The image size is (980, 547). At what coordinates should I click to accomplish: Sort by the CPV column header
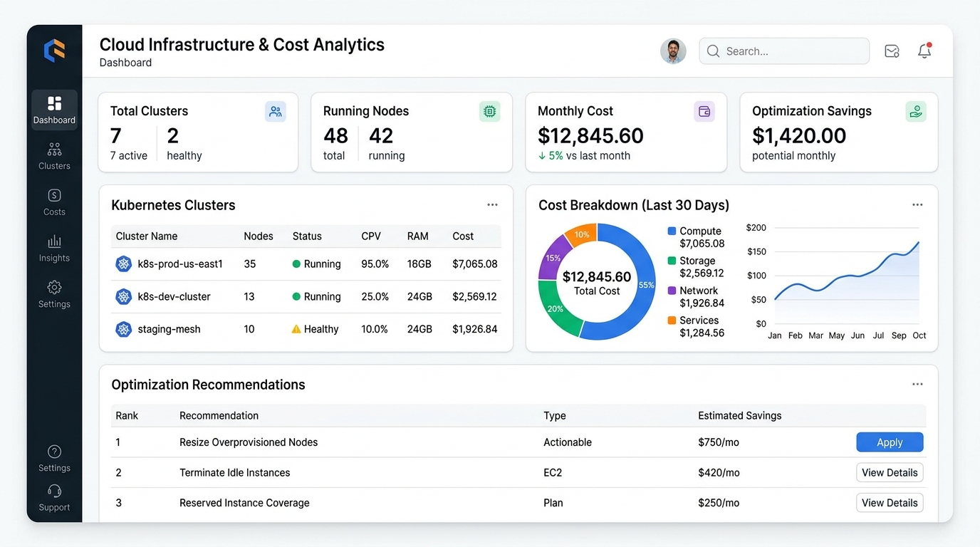[x=371, y=236]
